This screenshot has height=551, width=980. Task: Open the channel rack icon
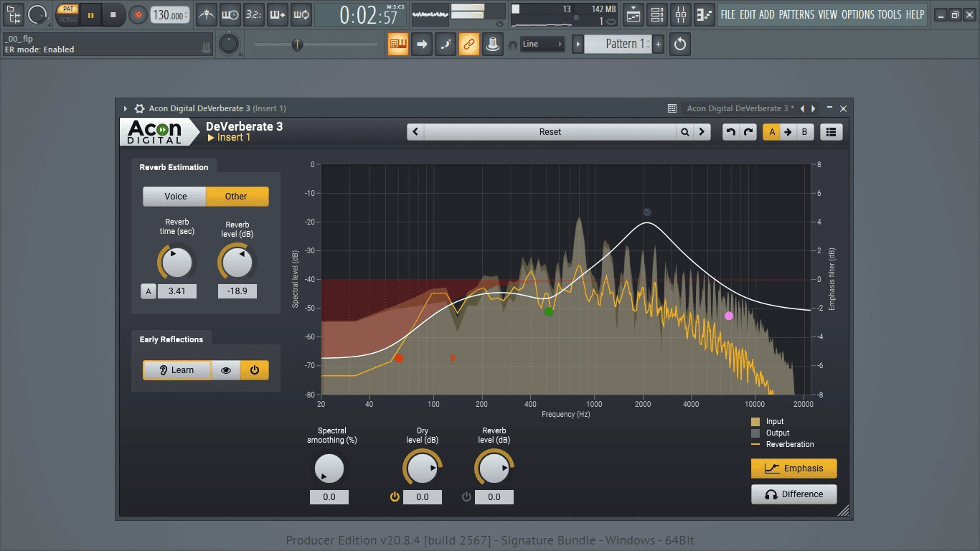656,14
